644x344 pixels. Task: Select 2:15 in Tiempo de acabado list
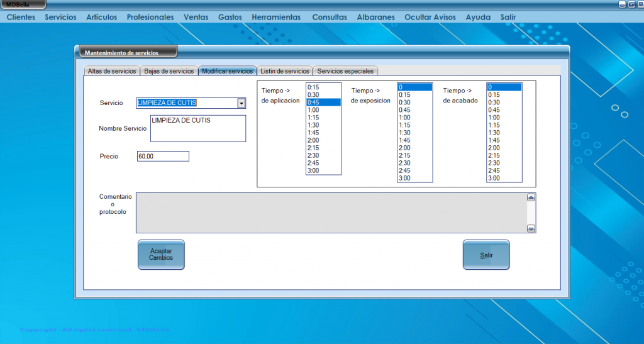[504, 155]
